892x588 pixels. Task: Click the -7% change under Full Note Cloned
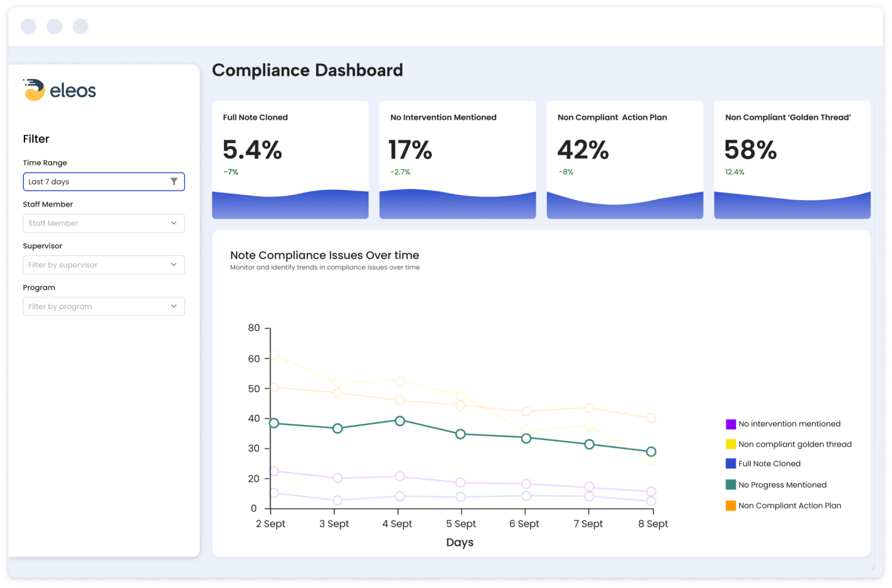[x=231, y=172]
